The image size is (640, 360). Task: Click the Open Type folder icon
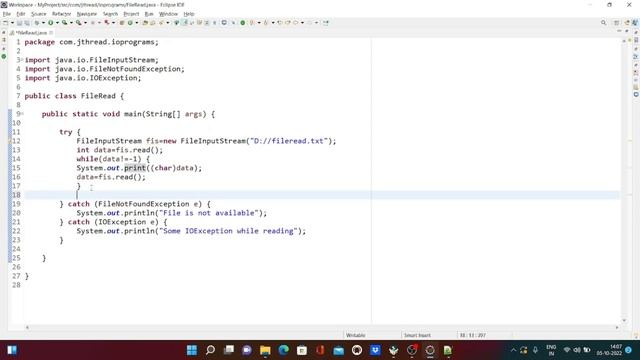[x=145, y=23]
